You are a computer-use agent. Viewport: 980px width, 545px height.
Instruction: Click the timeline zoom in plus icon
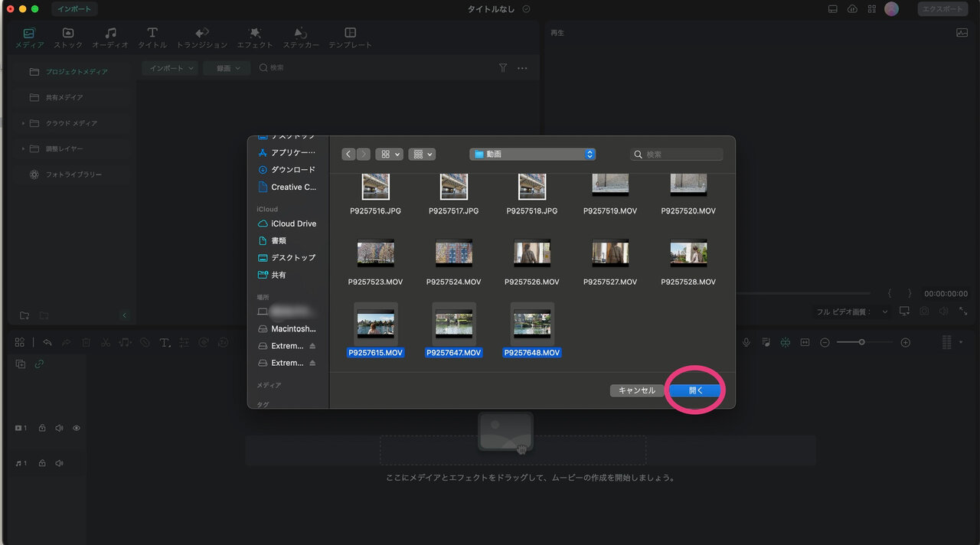(906, 343)
